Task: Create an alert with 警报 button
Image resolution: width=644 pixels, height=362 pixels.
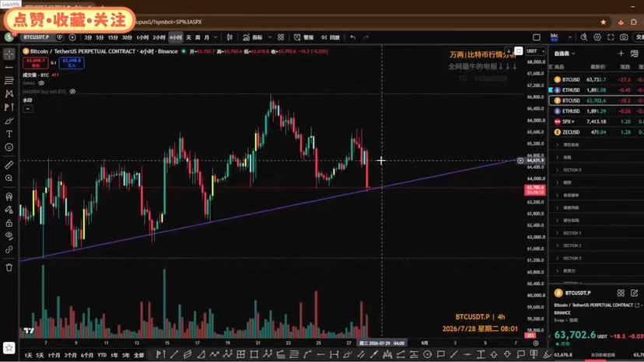Action: click(304, 37)
